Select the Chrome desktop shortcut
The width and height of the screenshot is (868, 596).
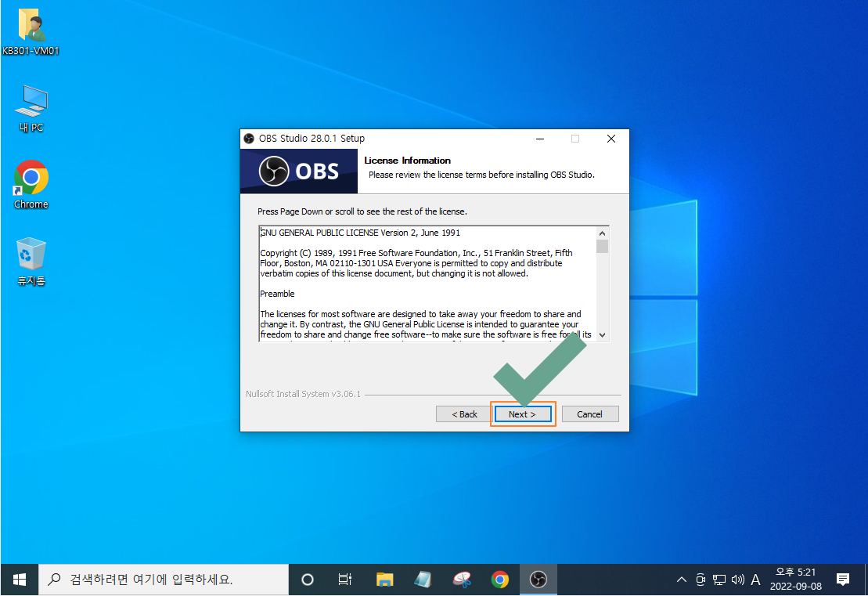pos(31,185)
